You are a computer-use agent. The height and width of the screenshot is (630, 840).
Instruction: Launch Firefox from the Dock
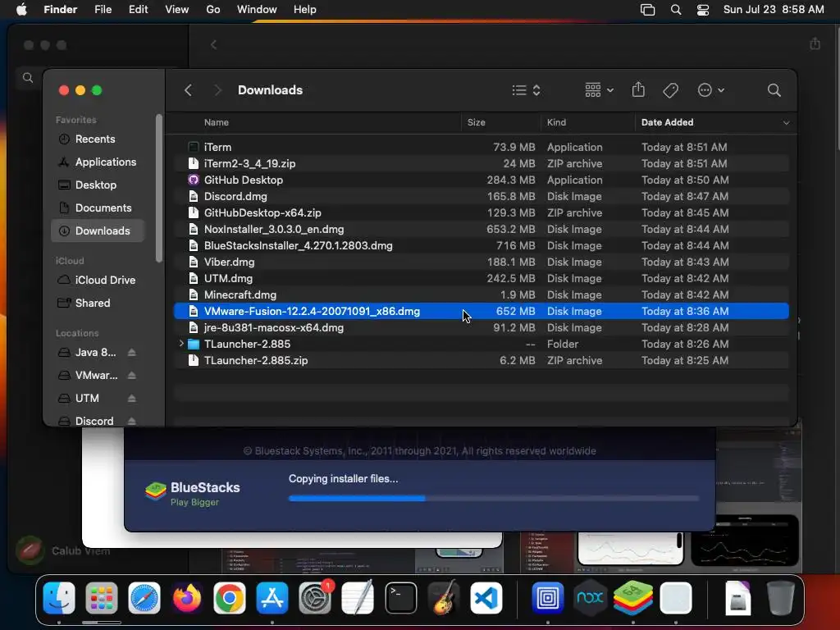186,598
